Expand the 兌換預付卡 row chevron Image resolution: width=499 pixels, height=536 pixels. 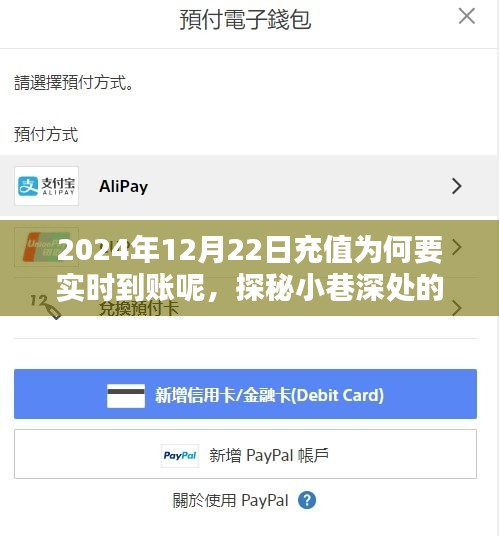[x=456, y=308]
